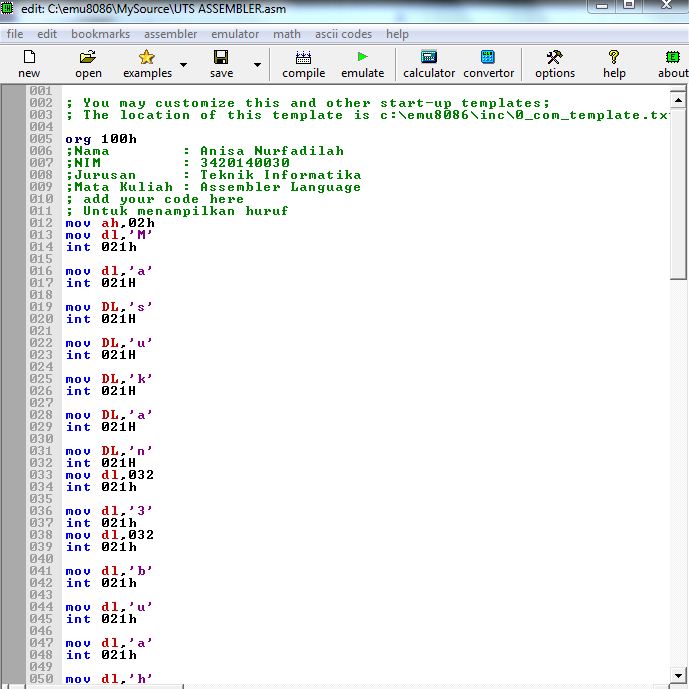689x689 pixels.
Task: Click the comment '; add your code here'
Action: pos(155,199)
